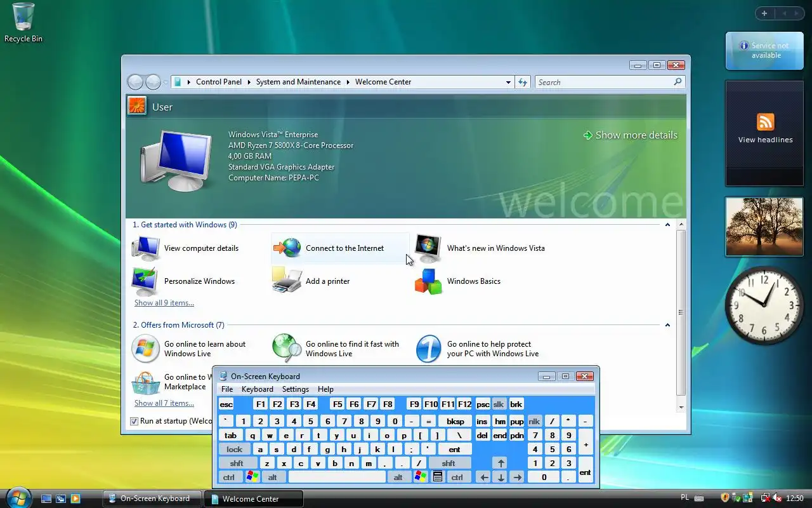
Task: Expand breadcrumb arrow after System and Maintenance
Action: click(x=348, y=82)
